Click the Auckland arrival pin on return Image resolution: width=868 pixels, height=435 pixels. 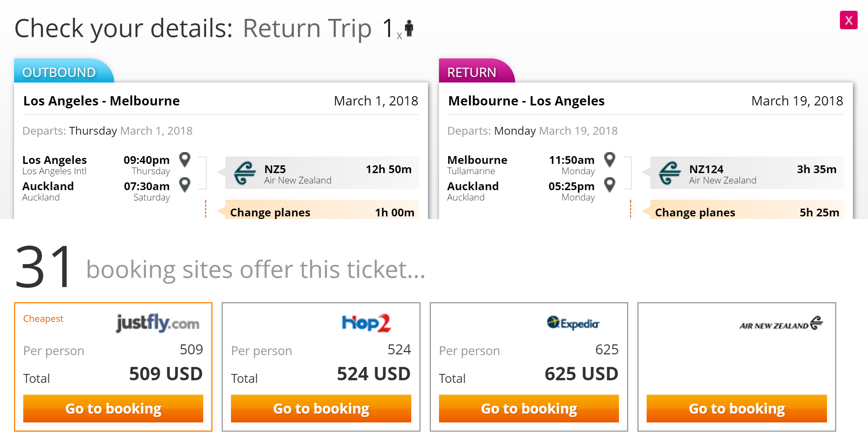click(x=610, y=185)
